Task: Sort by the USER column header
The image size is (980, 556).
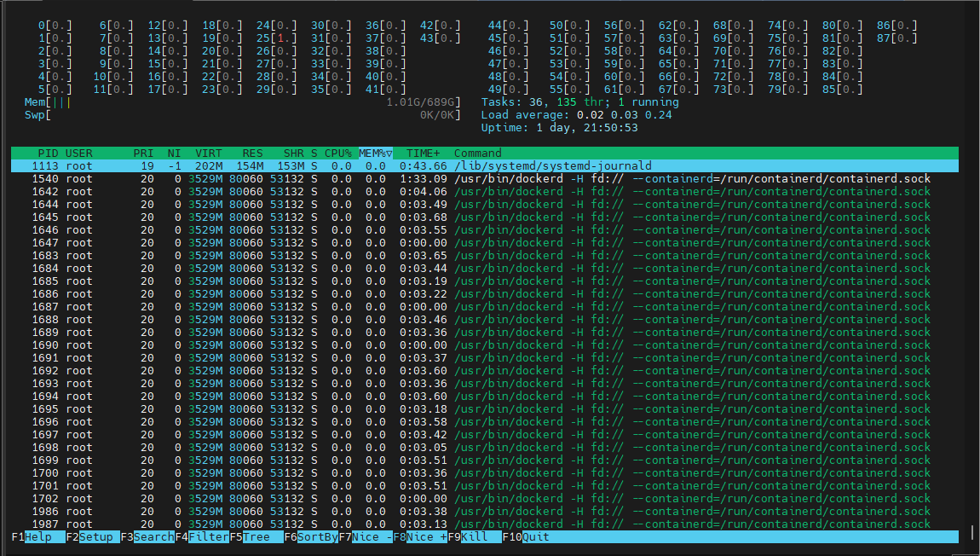Action: tap(78, 153)
